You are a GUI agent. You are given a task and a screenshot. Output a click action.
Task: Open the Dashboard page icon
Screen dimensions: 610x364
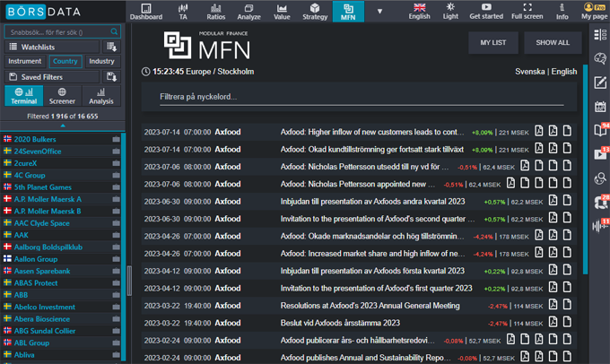[x=146, y=12]
